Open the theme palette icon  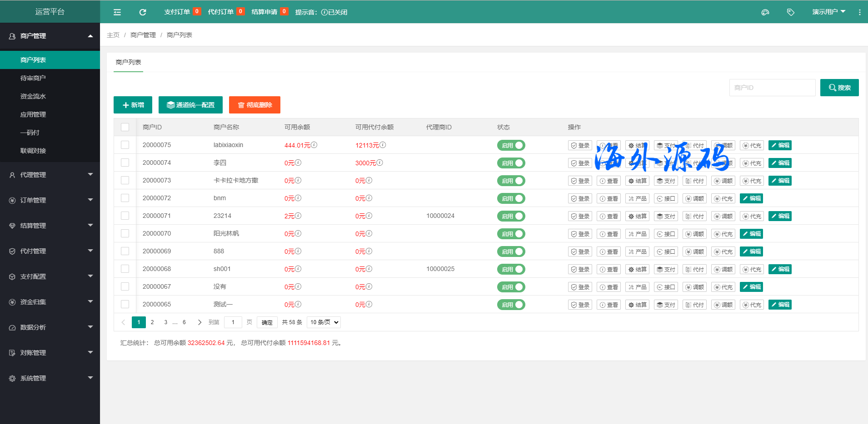(765, 12)
